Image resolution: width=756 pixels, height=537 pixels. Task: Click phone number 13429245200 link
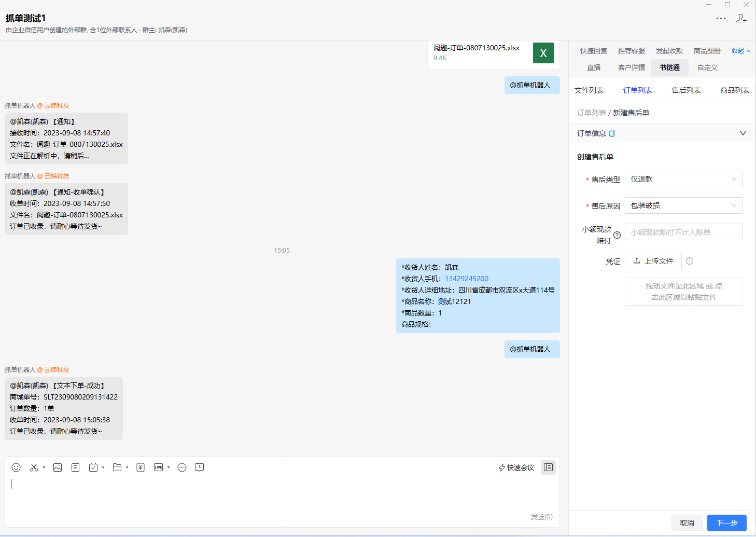[467, 279]
